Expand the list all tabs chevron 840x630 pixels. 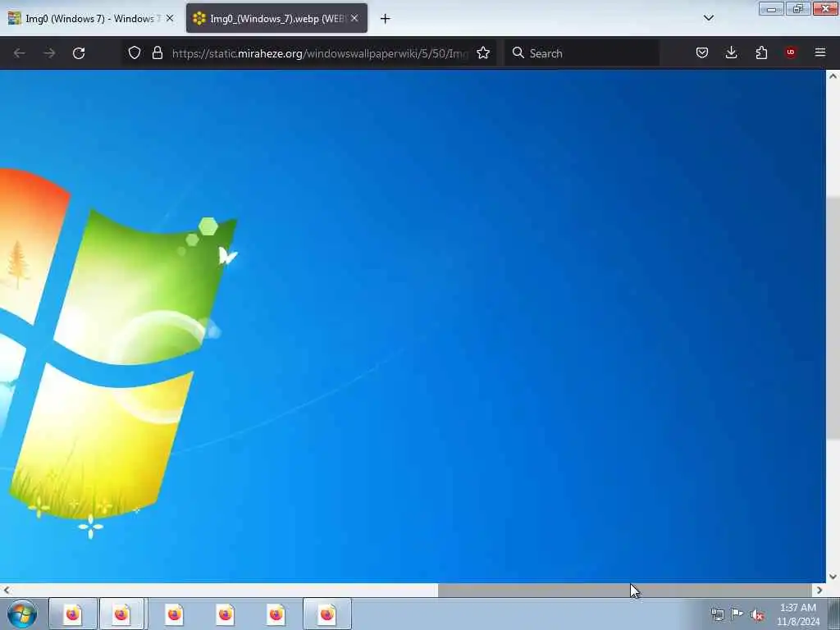(709, 18)
